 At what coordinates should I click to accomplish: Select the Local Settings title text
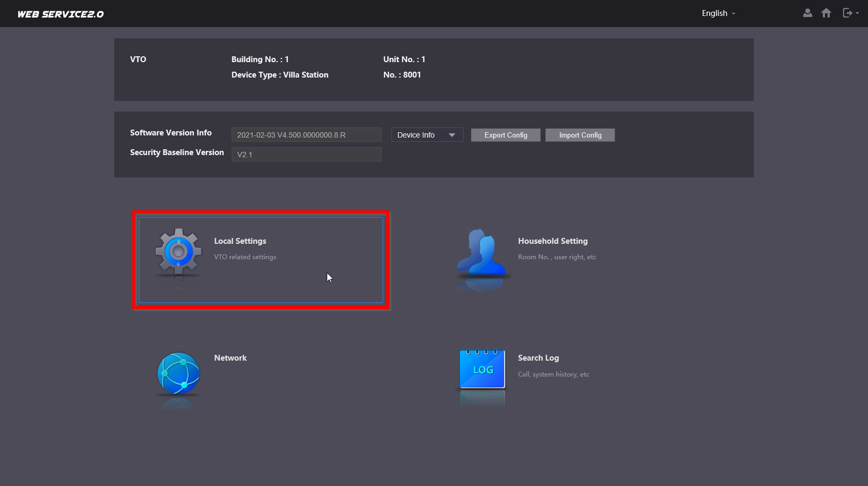[240, 241]
